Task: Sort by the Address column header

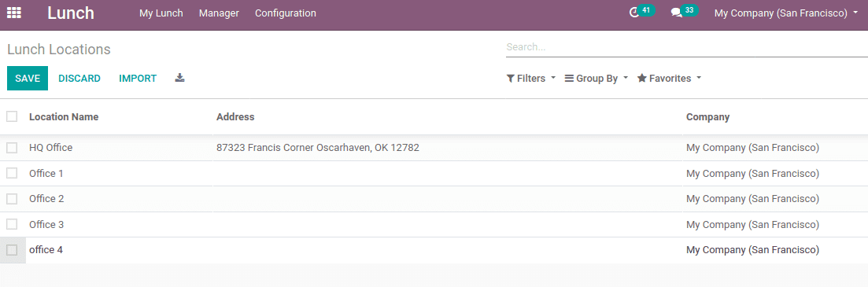Action: pyautogui.click(x=235, y=116)
